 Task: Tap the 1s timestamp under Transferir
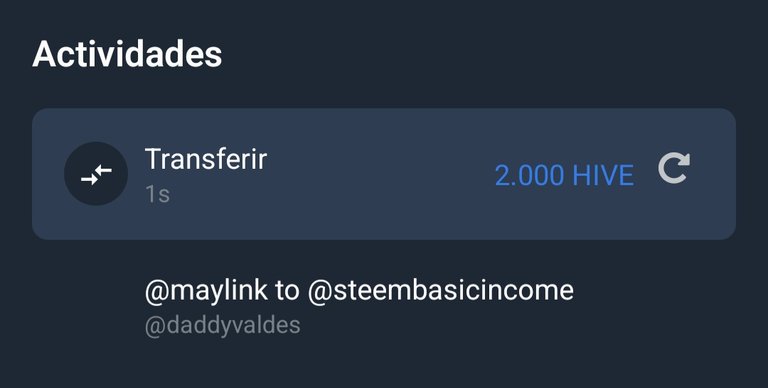coord(157,194)
